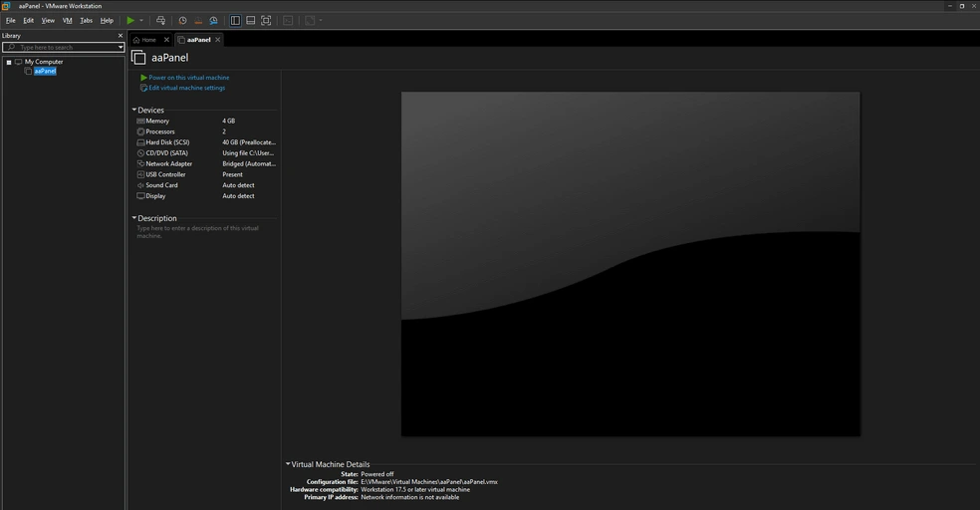Click the virtual machine preview screen
The height and width of the screenshot is (510, 980).
click(630, 264)
